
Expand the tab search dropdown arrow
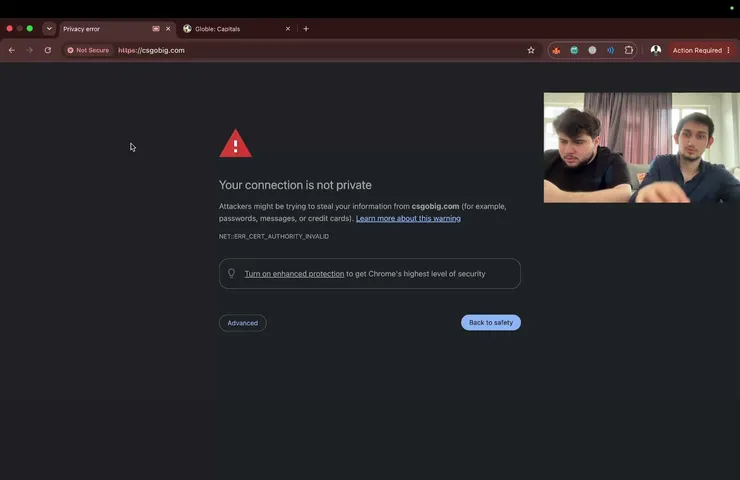[49, 28]
